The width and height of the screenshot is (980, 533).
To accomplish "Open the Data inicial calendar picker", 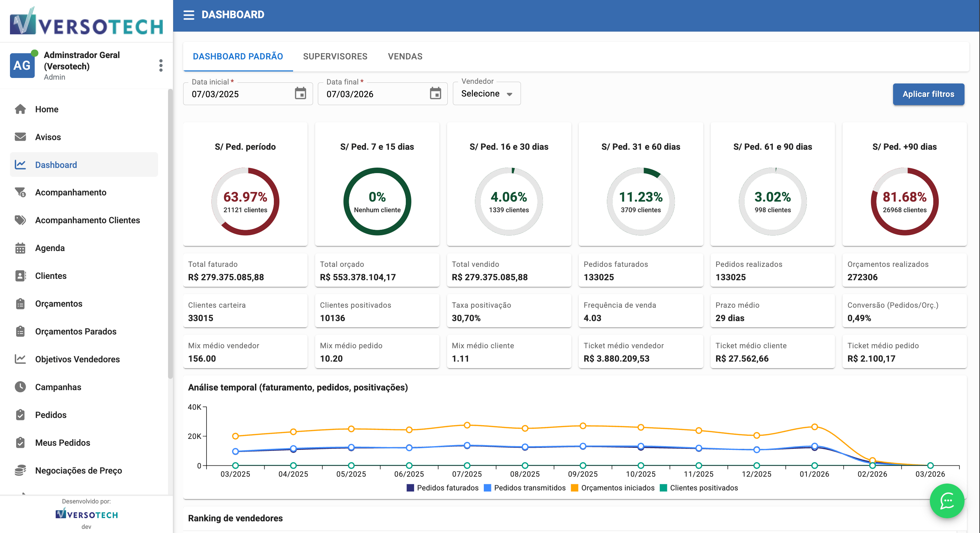I will point(300,93).
